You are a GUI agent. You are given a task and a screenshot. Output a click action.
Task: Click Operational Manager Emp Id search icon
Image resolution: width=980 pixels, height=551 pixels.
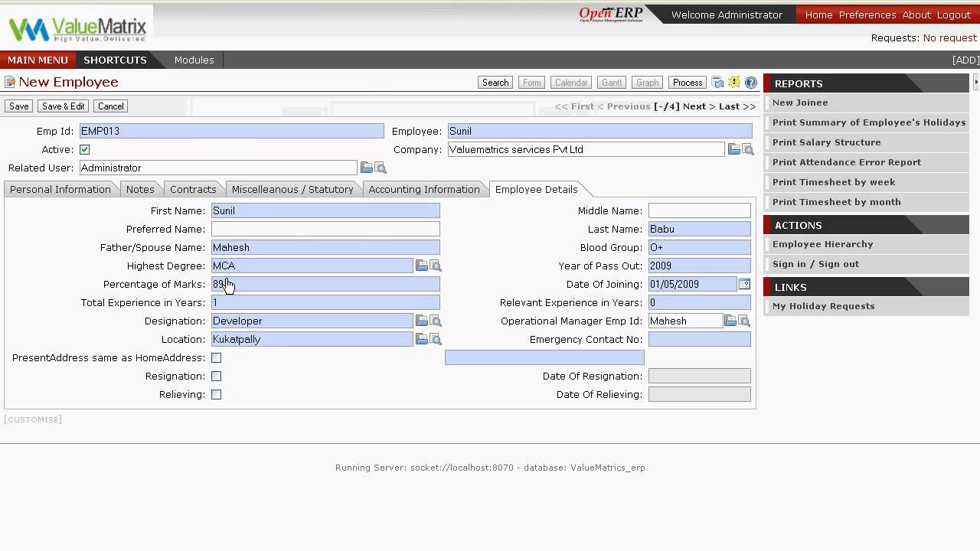(744, 321)
